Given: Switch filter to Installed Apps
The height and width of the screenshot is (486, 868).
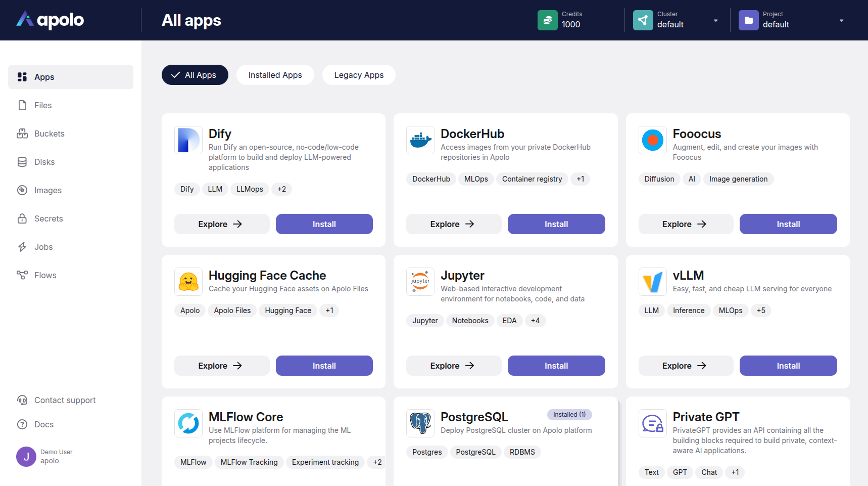Looking at the screenshot, I should click(275, 75).
